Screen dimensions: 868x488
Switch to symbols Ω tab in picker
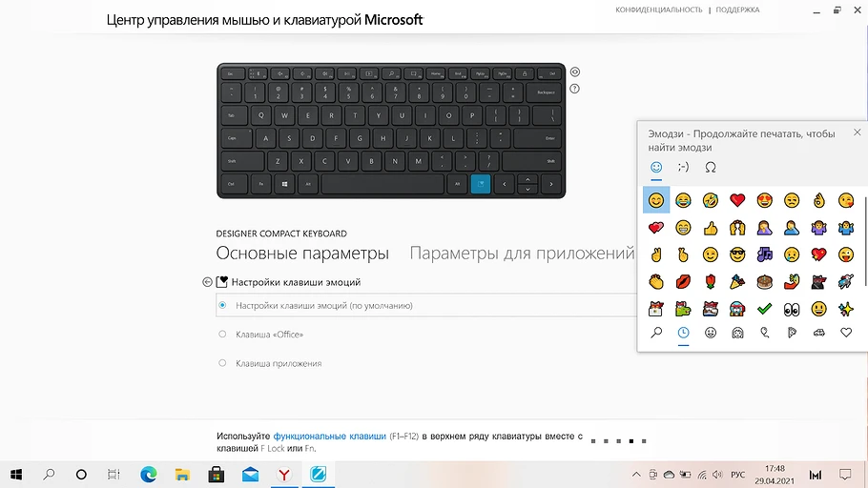[x=711, y=167]
